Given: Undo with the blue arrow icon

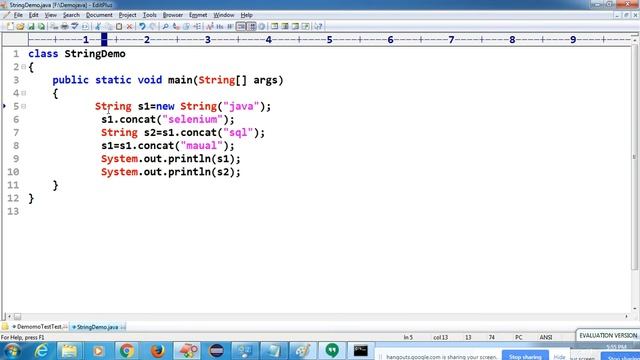Looking at the screenshot, I should click(142, 27).
